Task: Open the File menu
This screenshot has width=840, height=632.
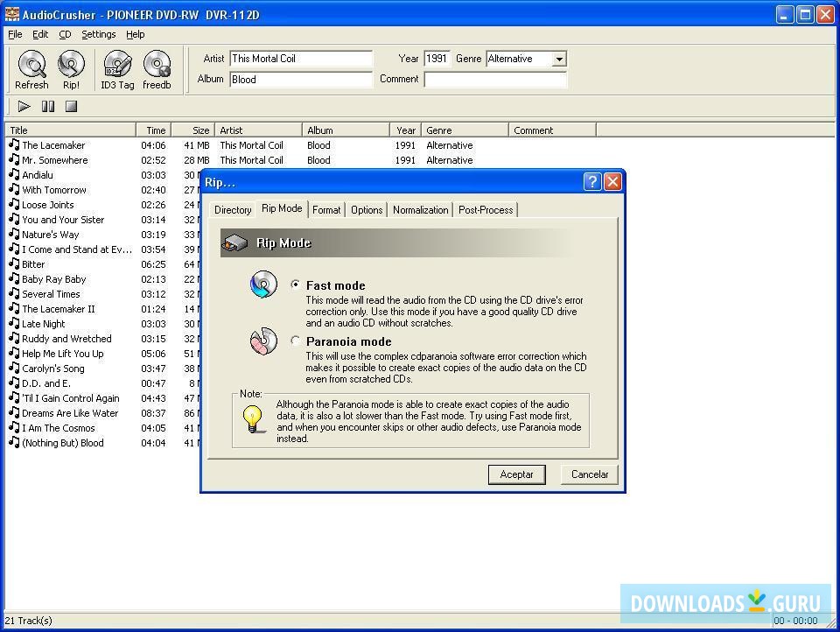Action: [x=15, y=34]
